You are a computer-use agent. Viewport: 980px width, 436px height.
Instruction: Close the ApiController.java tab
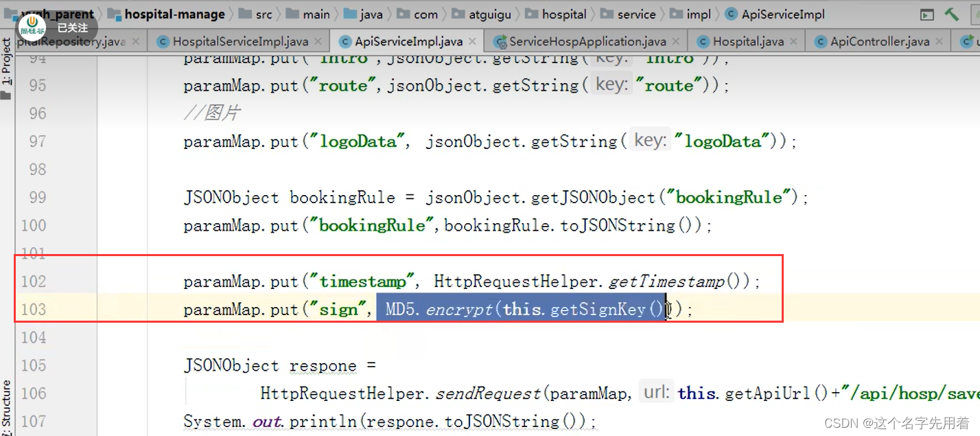pyautogui.click(x=940, y=41)
